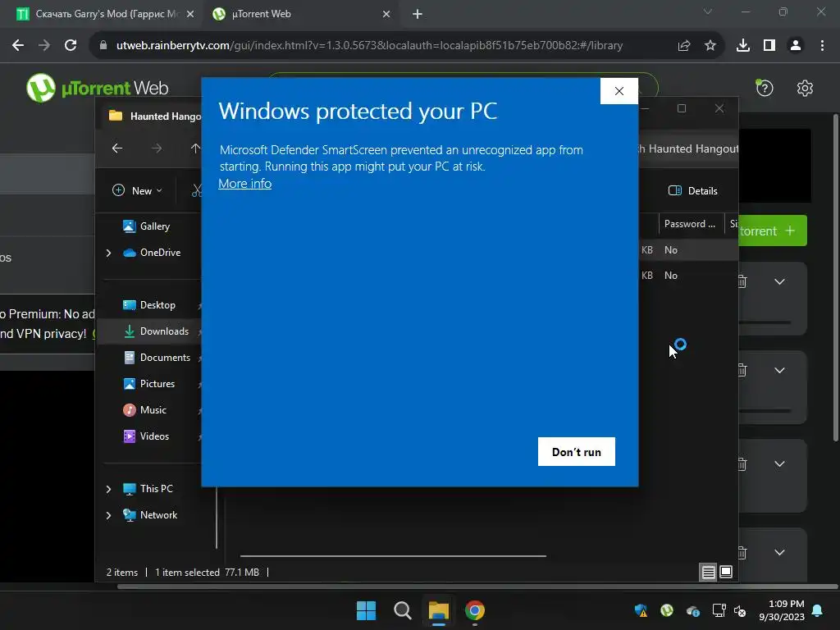The width and height of the screenshot is (840, 630).
Task: Open the OneDrive tray icon
Action: tap(692, 610)
